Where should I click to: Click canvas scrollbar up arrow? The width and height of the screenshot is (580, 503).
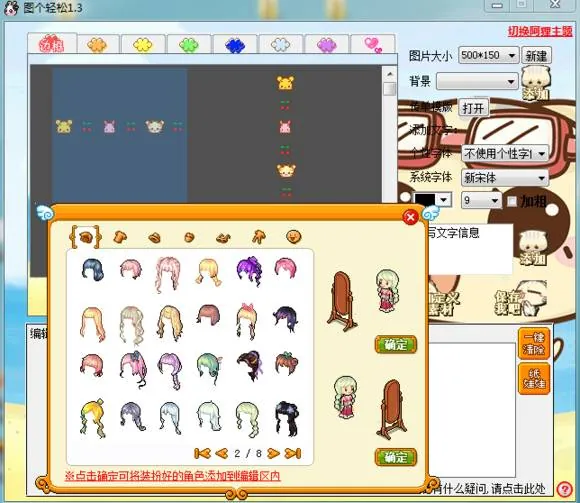click(390, 74)
